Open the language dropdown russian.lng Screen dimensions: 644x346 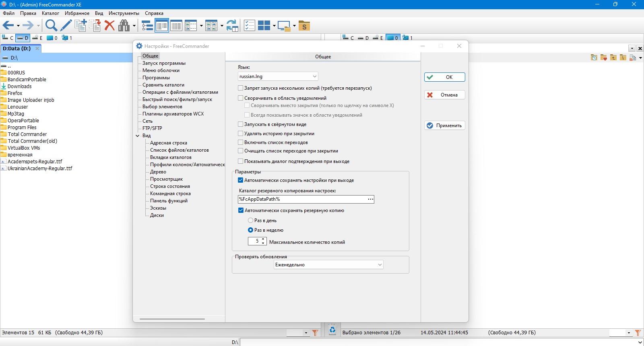(x=278, y=76)
